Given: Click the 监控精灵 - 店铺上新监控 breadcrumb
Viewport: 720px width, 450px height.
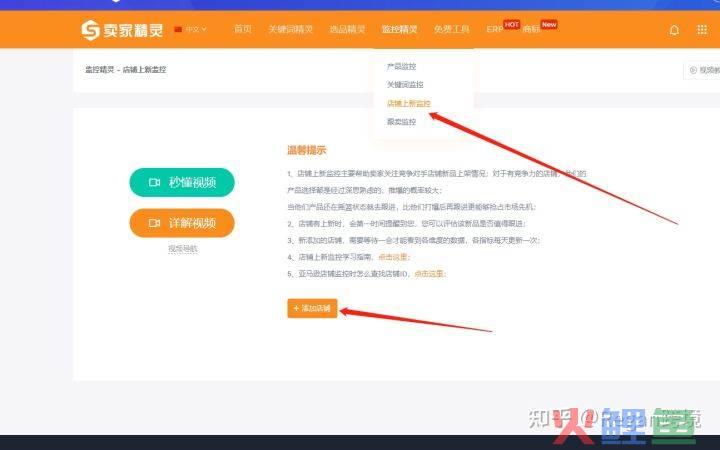Looking at the screenshot, I should 125,70.
